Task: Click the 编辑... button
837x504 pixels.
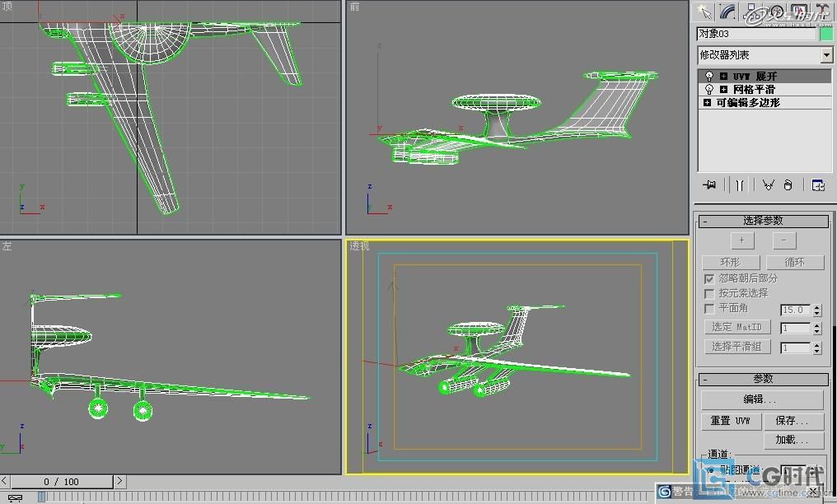Action: point(762,399)
